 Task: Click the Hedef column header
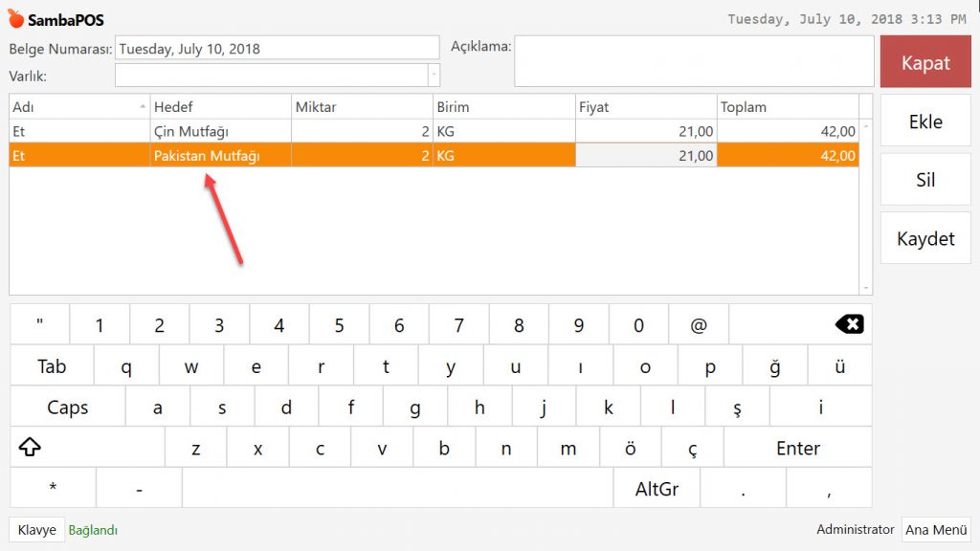[220, 107]
